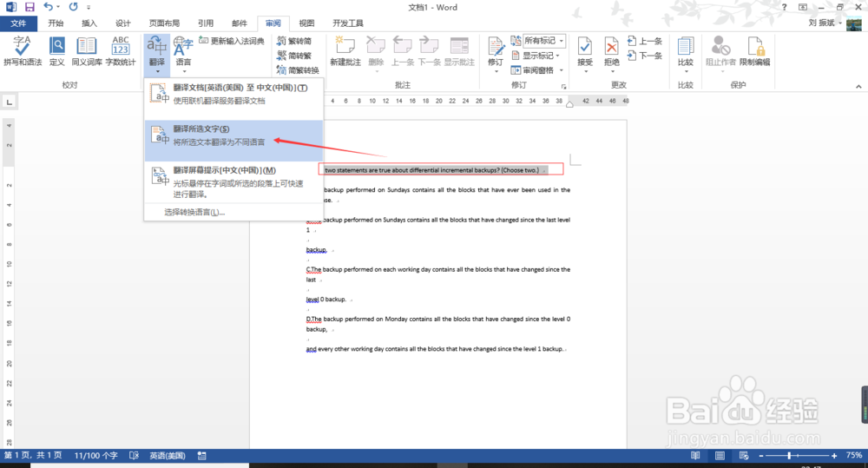The height and width of the screenshot is (468, 868).
Task: Click the Translate ribbon button
Action: click(157, 55)
